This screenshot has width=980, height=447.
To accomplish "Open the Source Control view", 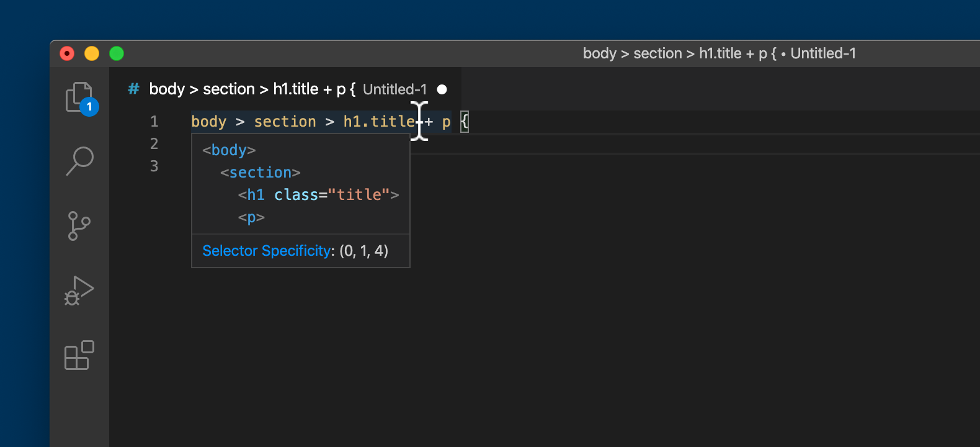I will coord(79,226).
